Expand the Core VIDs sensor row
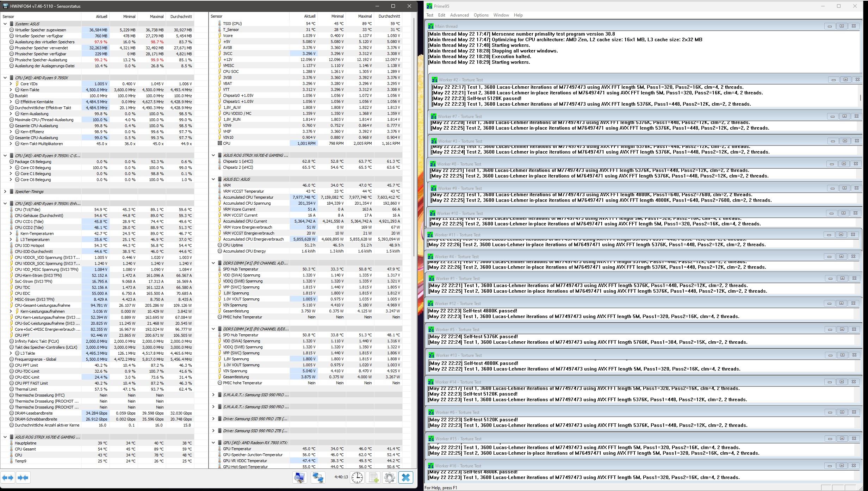 tap(11, 84)
